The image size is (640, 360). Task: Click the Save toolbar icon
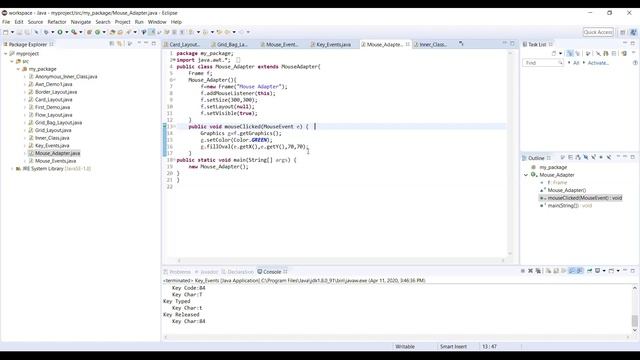(19, 32)
